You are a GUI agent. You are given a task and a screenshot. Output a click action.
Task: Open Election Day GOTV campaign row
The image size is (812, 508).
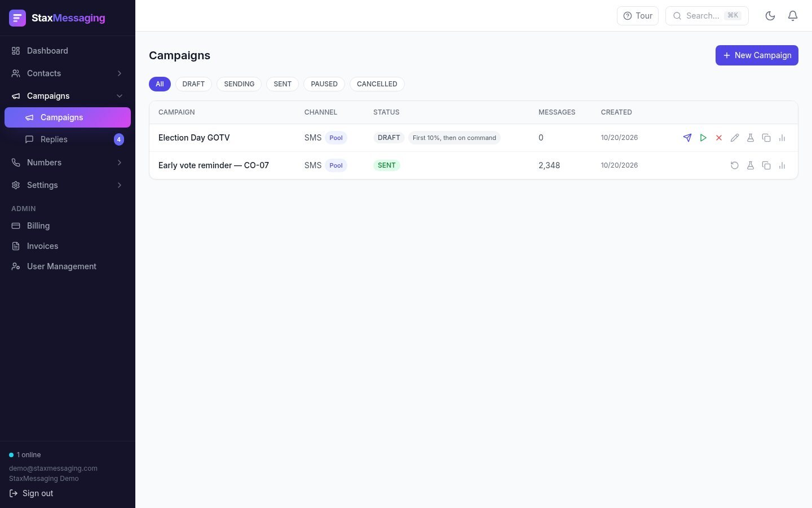[x=474, y=138]
